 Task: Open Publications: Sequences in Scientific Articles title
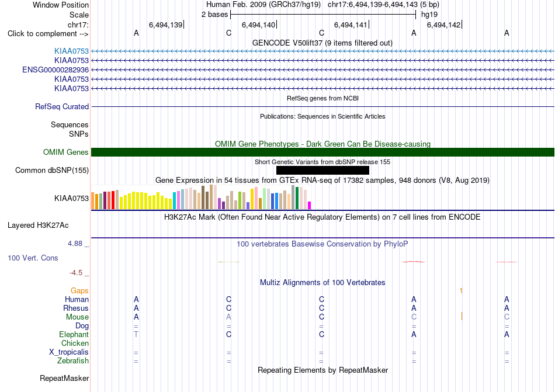coord(322,116)
